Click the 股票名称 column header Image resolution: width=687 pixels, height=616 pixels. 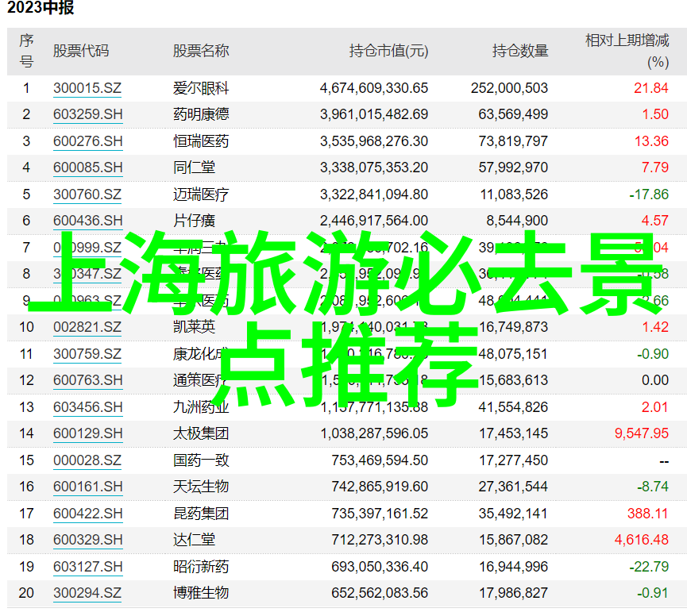click(x=201, y=51)
